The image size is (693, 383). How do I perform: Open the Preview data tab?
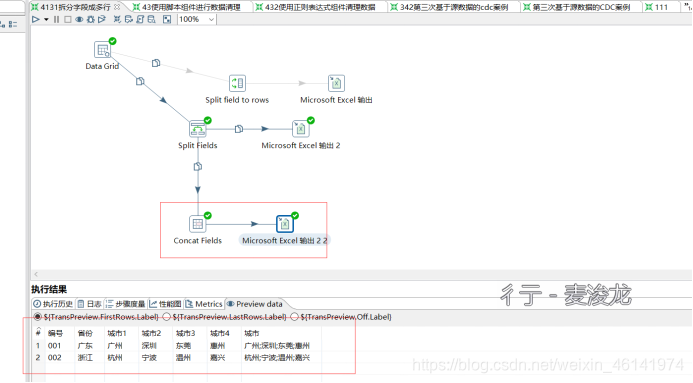[255, 304]
